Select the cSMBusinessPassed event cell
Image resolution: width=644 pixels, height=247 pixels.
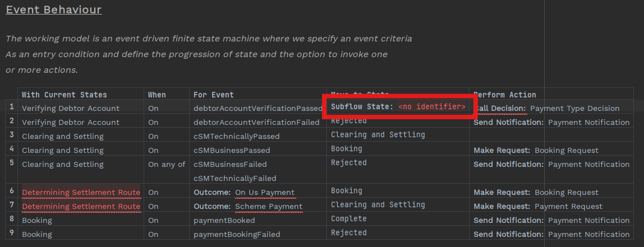[x=232, y=150]
